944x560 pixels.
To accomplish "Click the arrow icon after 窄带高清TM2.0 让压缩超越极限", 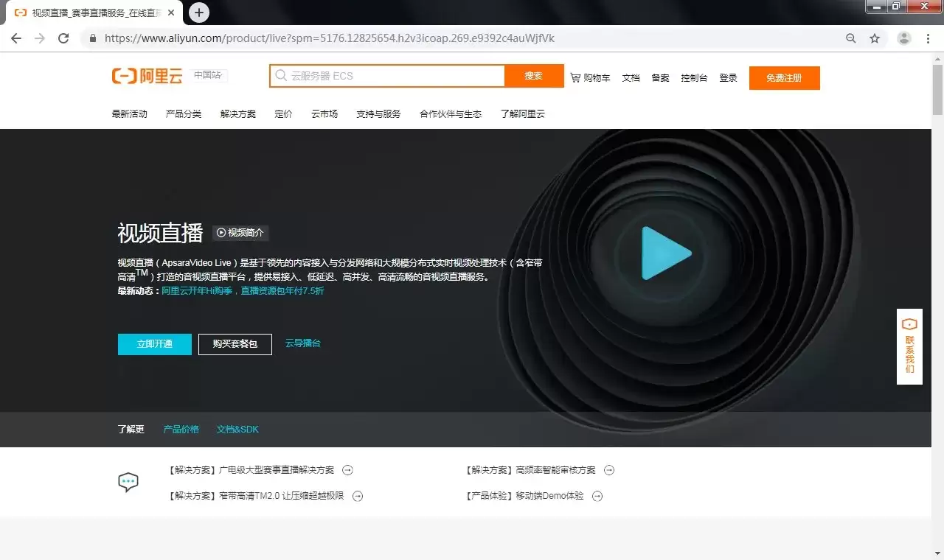I will pos(358,496).
